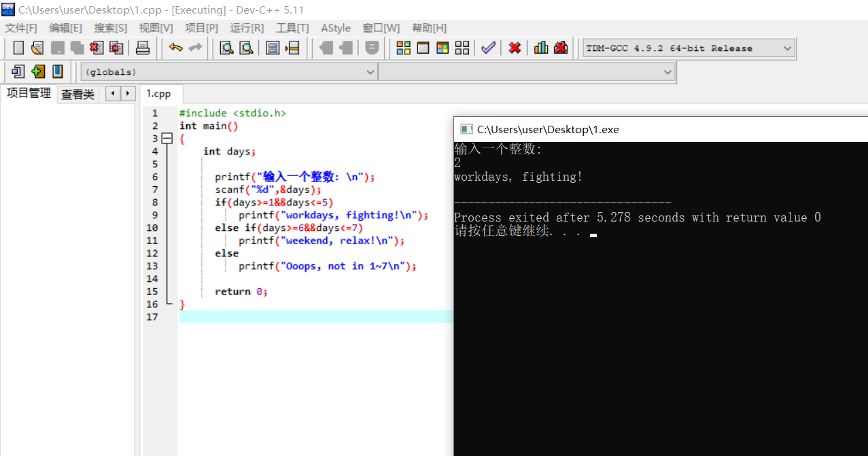Undo the last edit via toolbar

click(176, 48)
